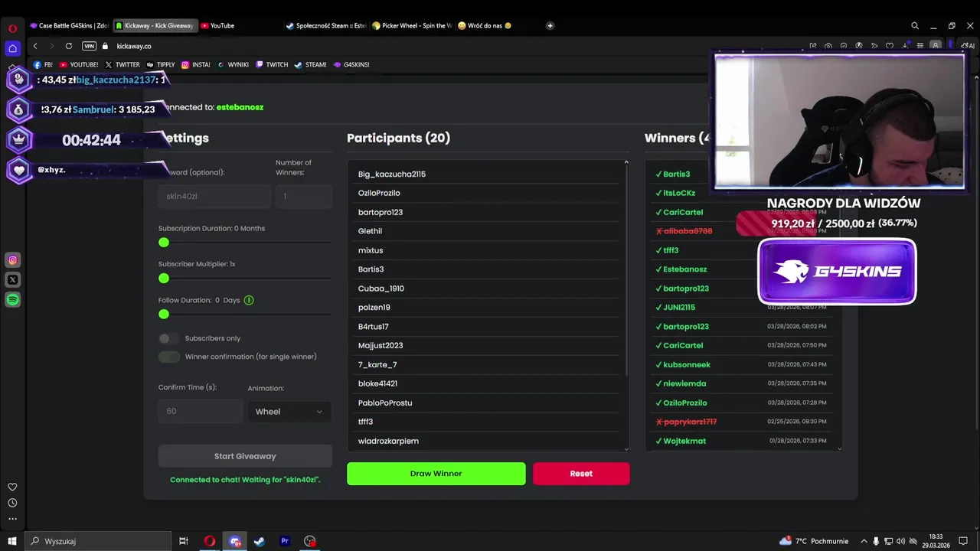Click the Start Giveaway button

(245, 456)
